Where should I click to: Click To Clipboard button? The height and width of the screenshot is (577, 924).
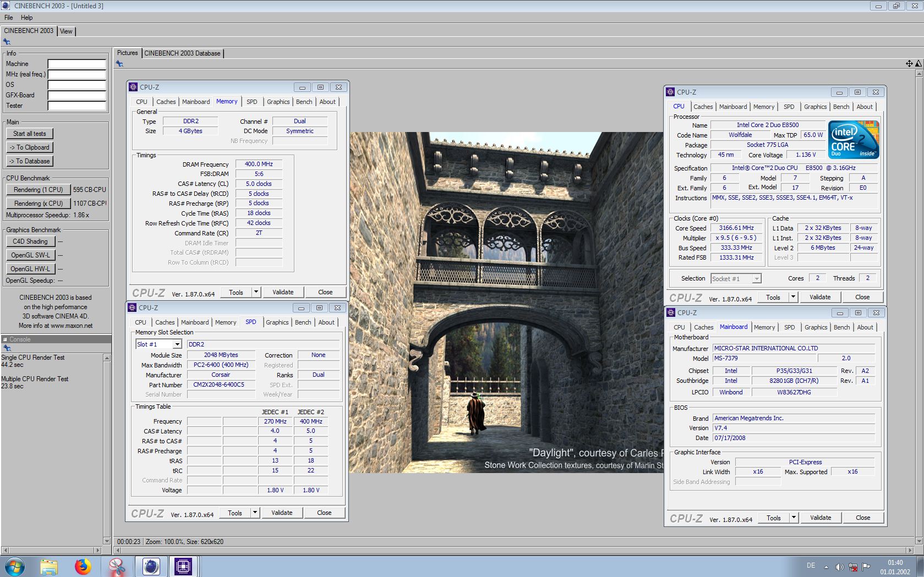pos(30,147)
